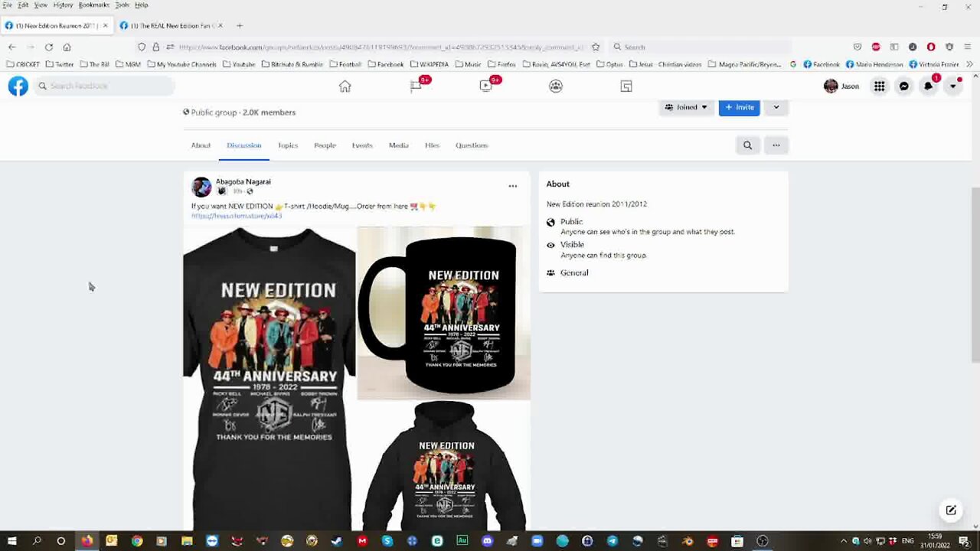Click the browser Search box

(x=701, y=47)
